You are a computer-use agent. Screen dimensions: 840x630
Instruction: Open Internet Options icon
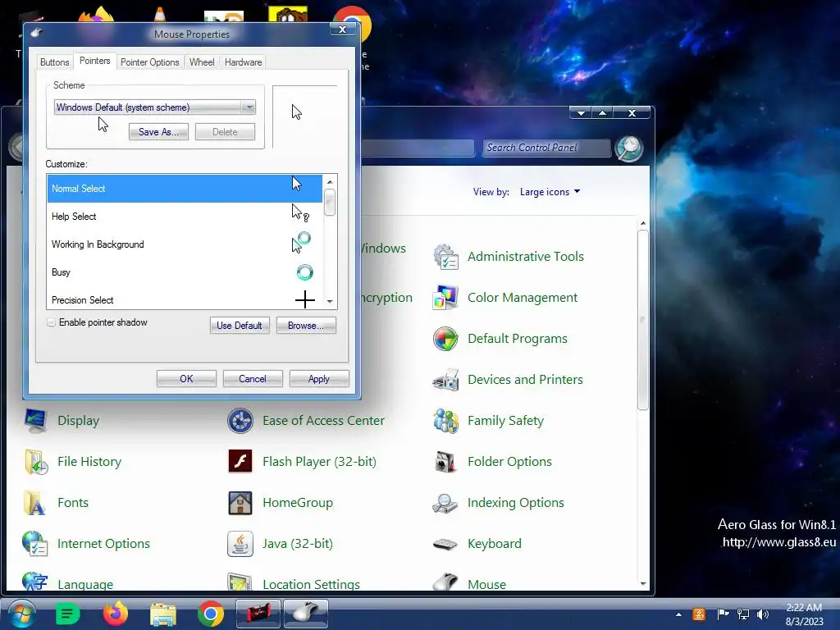(35, 544)
